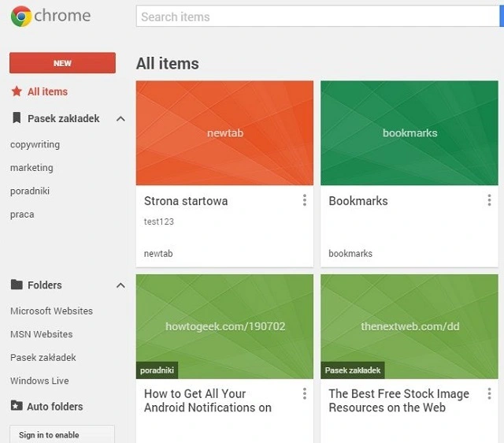Click The Best Free Stock Image Resources title
Viewport: 504px width, 443px height.
point(399,400)
